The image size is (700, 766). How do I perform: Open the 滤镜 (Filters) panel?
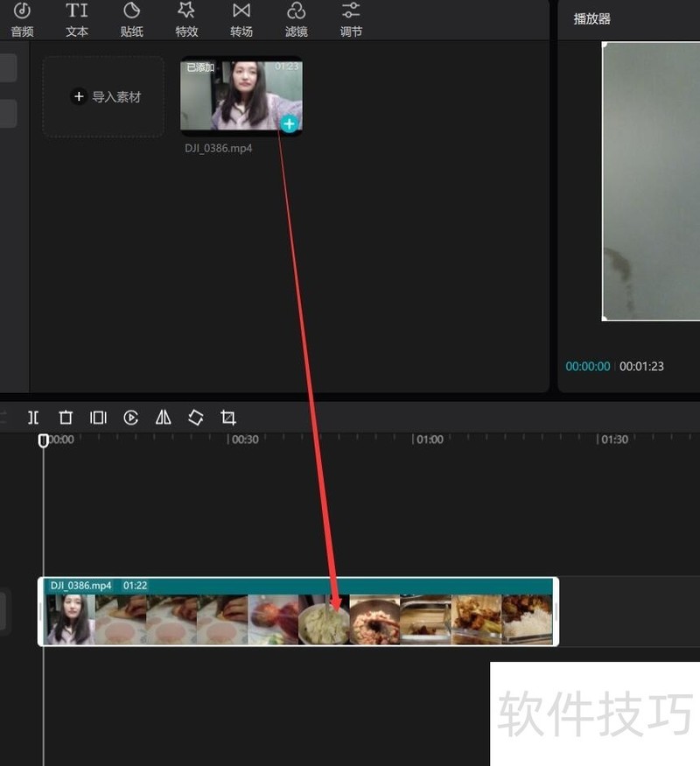click(x=297, y=19)
